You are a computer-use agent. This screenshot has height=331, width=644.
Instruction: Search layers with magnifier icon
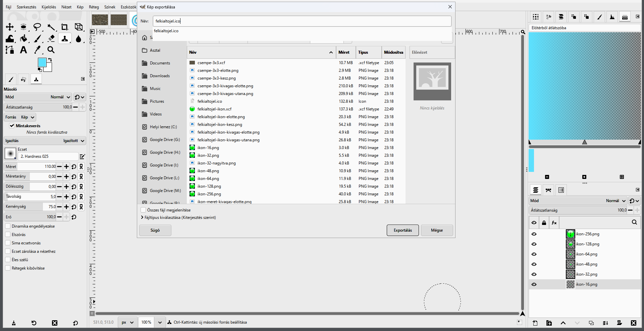pyautogui.click(x=634, y=222)
